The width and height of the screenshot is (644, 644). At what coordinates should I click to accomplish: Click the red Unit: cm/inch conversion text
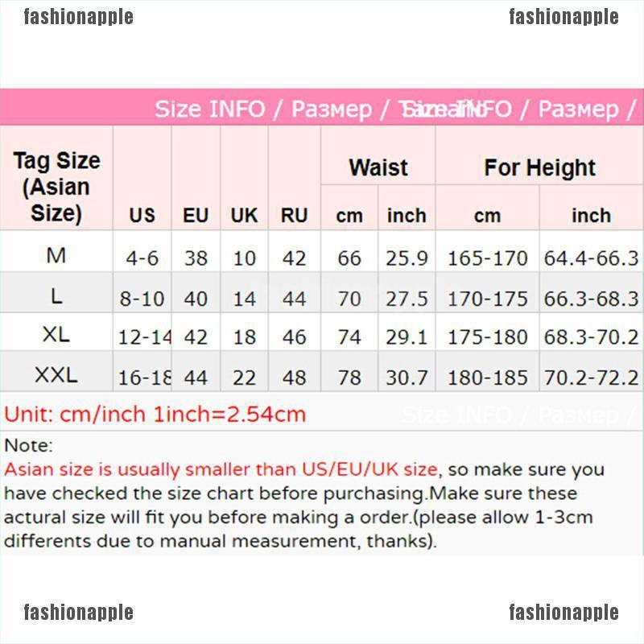(x=155, y=415)
